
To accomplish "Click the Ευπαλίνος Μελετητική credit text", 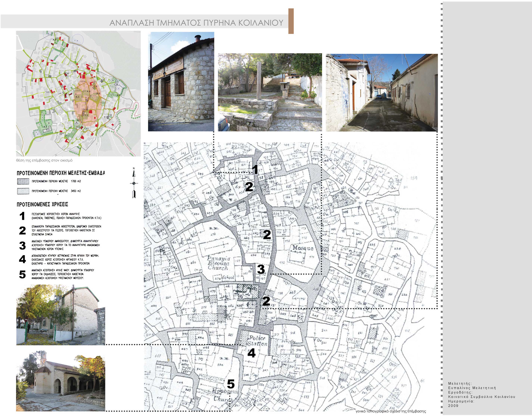I will pyautogui.click(x=472, y=388).
